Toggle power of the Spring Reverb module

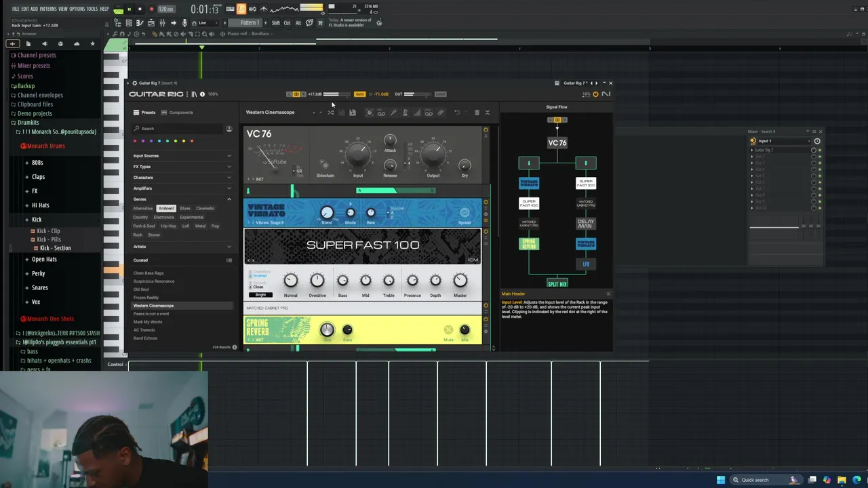coord(486,320)
